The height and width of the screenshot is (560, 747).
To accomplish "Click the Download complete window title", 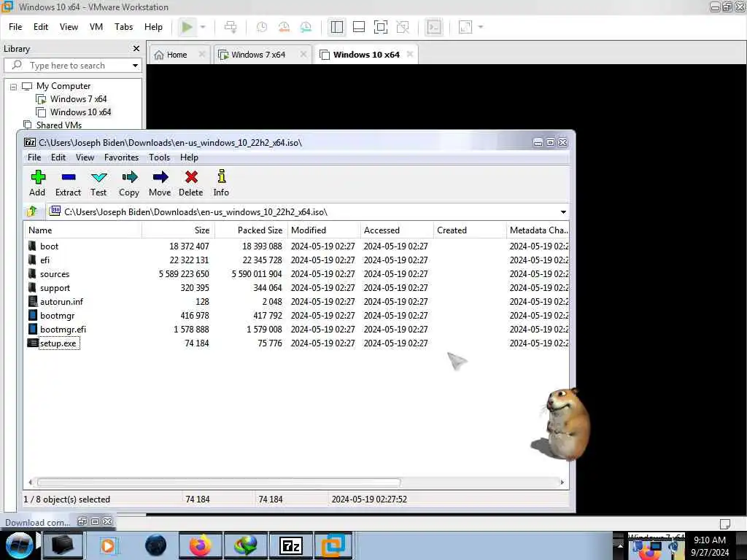I will click(x=37, y=522).
